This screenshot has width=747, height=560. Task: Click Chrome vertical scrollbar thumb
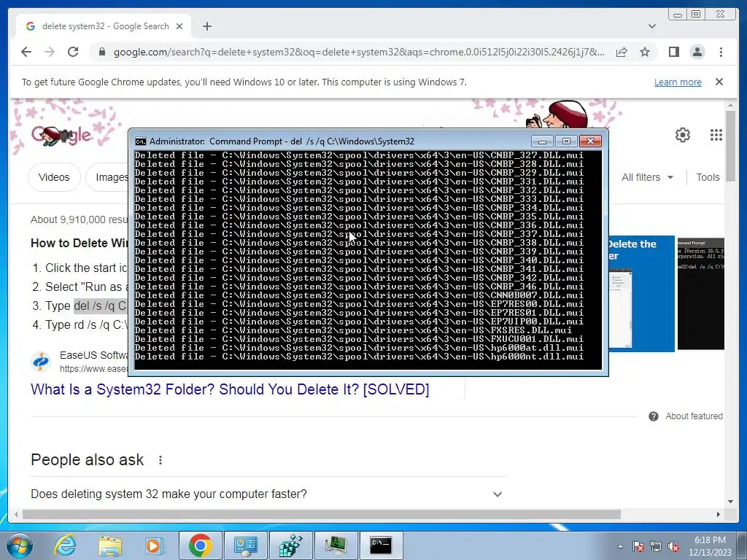pos(731,145)
